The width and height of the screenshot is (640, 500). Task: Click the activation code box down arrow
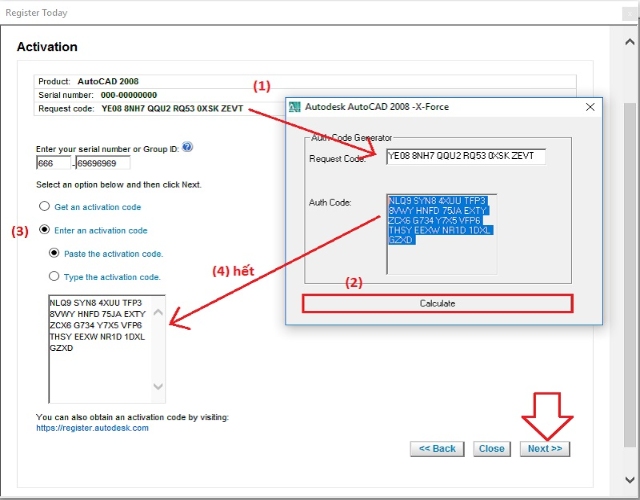pos(158,386)
